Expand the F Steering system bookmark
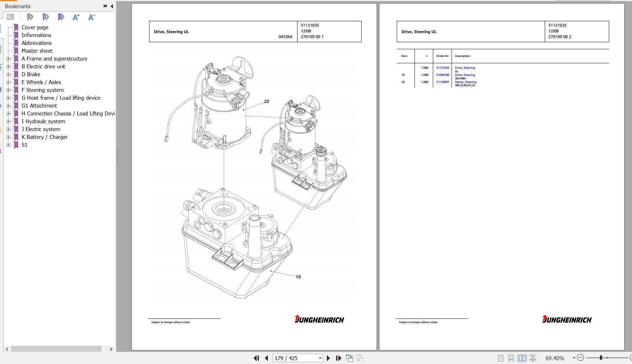The height and width of the screenshot is (364, 632). click(x=9, y=90)
